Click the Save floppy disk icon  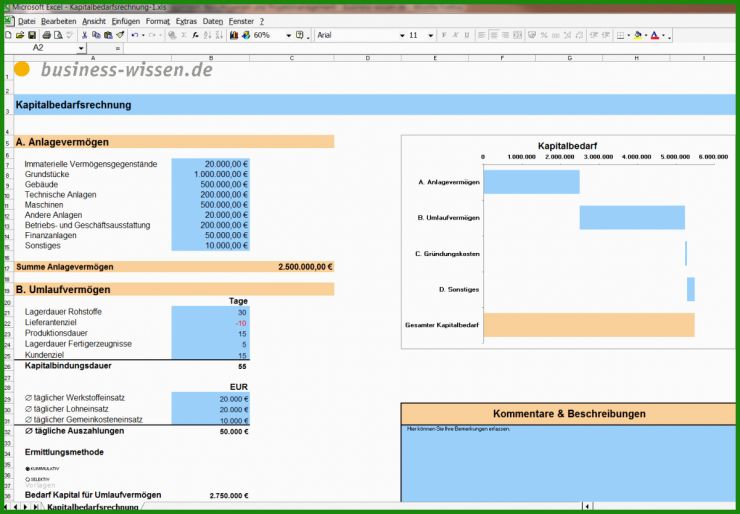[x=32, y=35]
